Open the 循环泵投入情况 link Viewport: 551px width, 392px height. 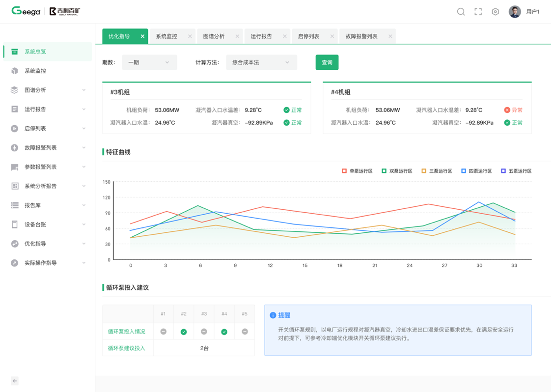point(127,332)
